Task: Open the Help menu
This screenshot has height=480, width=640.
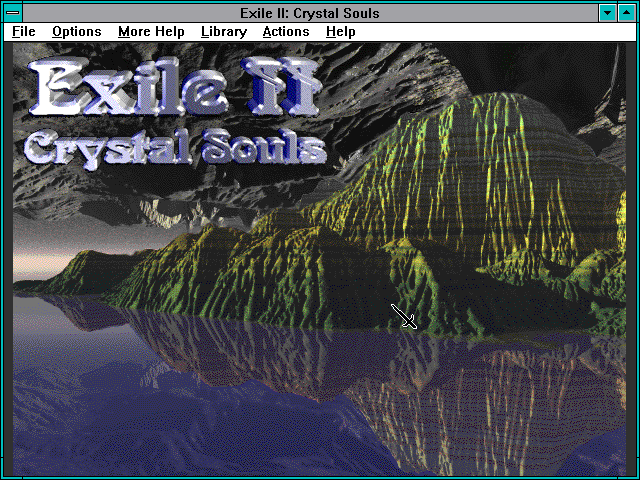Action: [340, 32]
